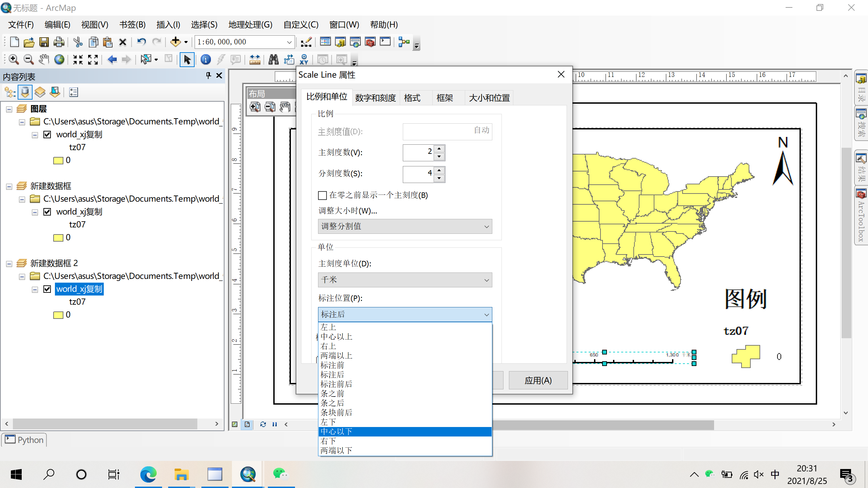Screen dimensions: 868x488
Task: Click Go To XY tool
Action: (304, 60)
